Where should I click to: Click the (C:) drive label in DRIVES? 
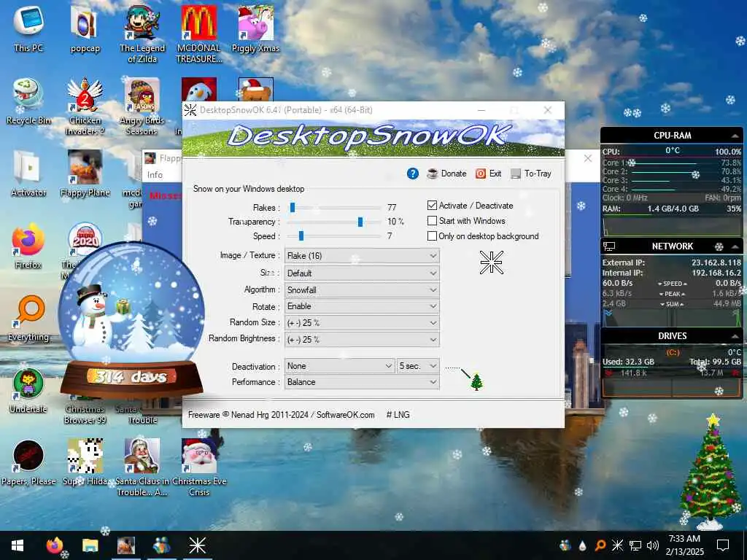(673, 352)
